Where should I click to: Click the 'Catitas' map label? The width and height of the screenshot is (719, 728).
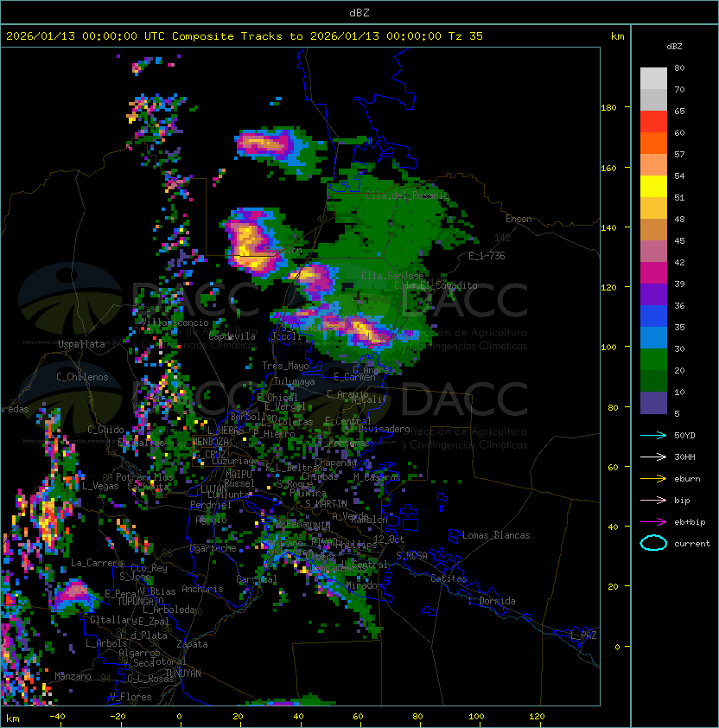tap(449, 578)
